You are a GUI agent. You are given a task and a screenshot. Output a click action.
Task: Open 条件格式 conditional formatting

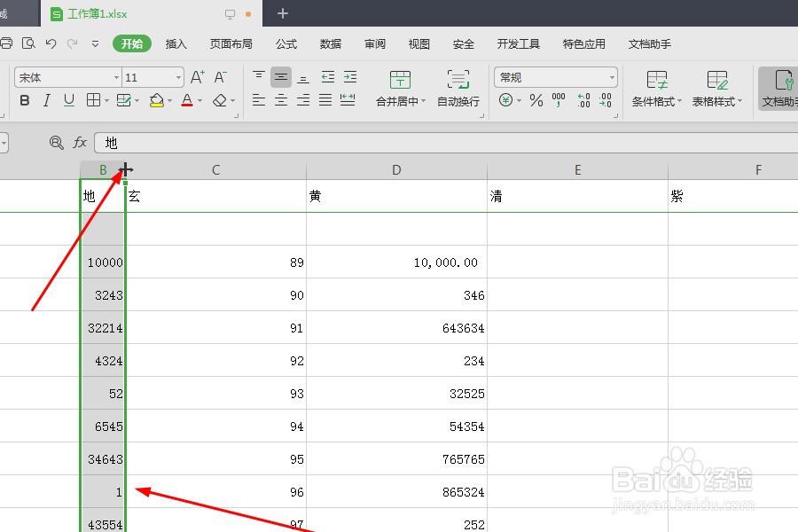click(x=656, y=89)
